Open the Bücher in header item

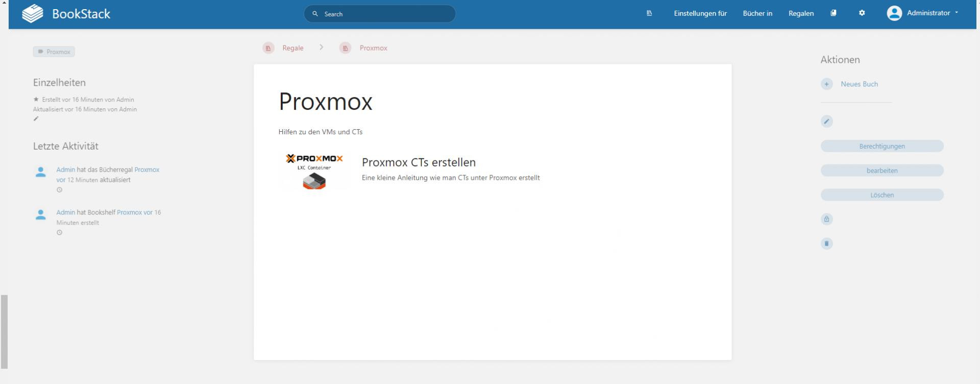(757, 13)
